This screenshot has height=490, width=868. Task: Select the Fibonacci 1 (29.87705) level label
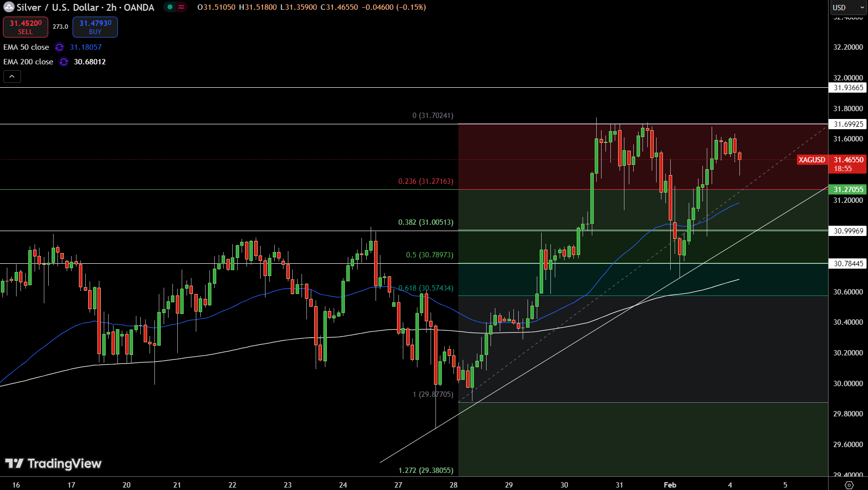(x=433, y=394)
